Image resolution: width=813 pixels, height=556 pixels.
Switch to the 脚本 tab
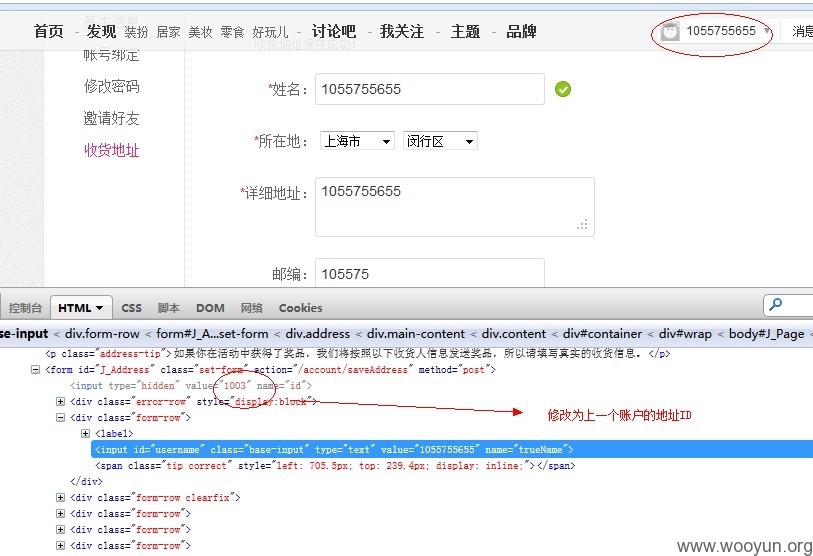click(x=169, y=308)
